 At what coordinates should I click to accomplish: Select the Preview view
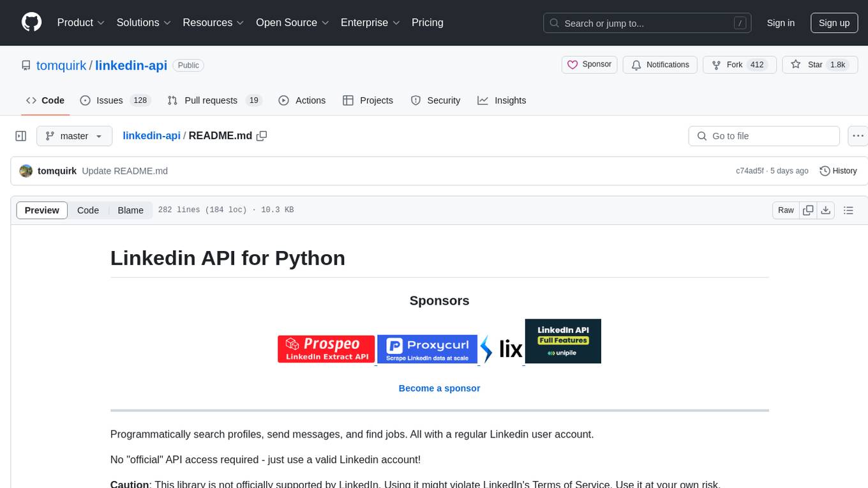point(42,210)
